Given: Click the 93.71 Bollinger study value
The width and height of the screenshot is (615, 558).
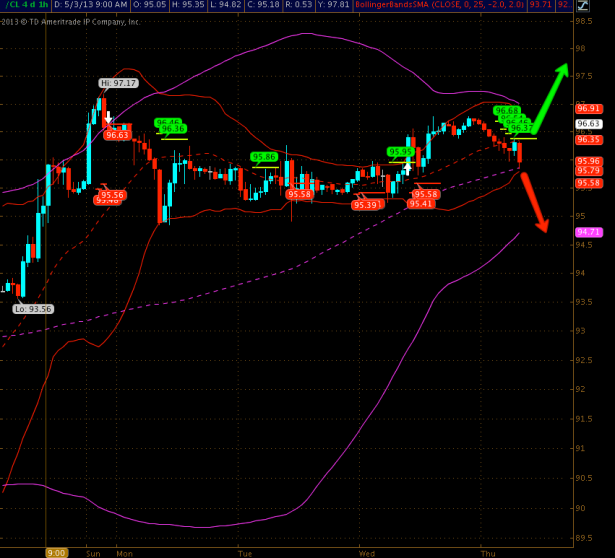Looking at the screenshot, I should (x=540, y=5).
